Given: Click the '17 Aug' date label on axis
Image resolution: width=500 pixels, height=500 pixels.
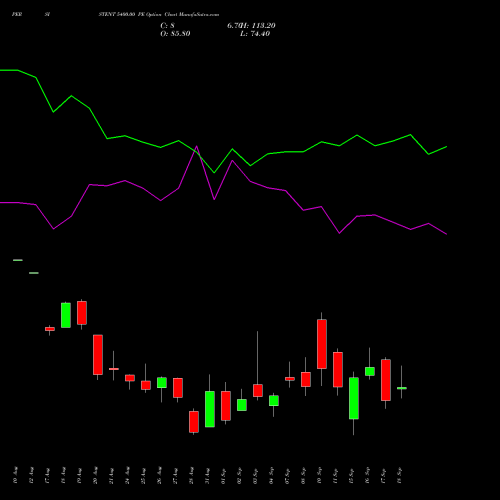Looking at the screenshot, I should (48, 476).
